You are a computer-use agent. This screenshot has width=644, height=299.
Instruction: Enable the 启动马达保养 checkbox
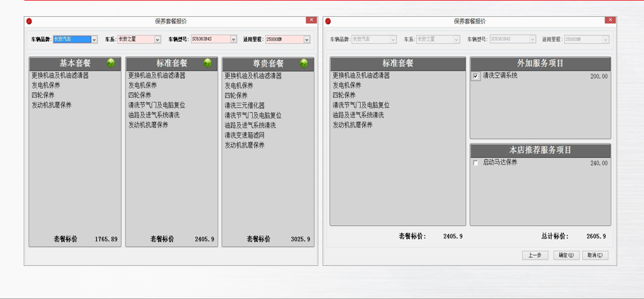coord(476,163)
